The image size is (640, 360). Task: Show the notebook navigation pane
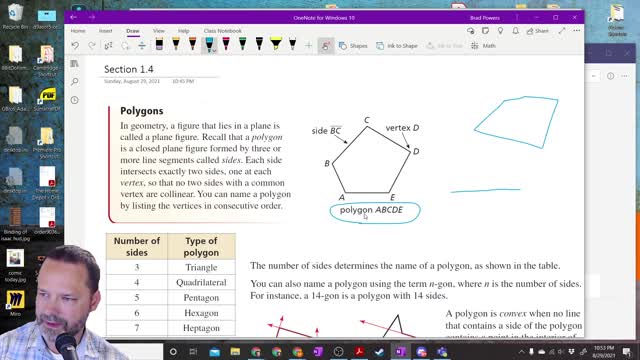click(74, 64)
